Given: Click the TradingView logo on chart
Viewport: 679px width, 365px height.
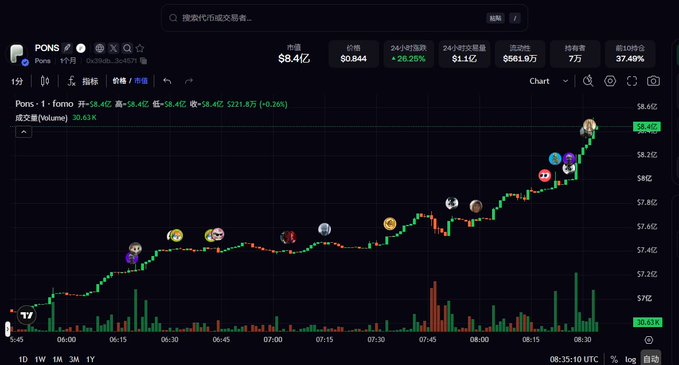Looking at the screenshot, I should [27, 315].
